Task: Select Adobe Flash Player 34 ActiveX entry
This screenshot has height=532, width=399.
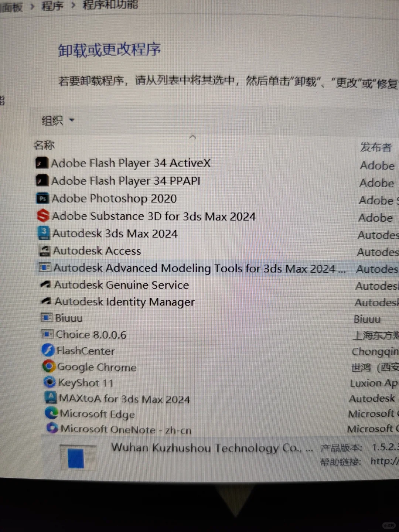Action: 131,163
